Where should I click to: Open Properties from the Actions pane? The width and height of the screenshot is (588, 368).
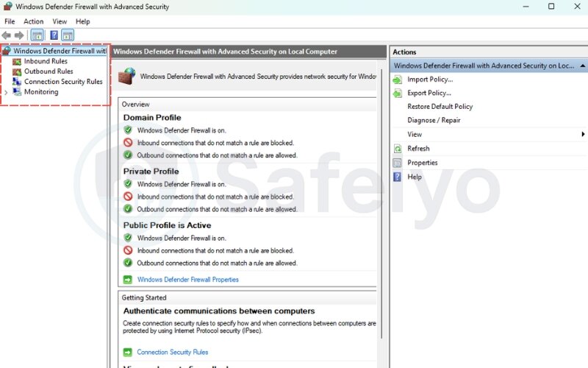(x=422, y=163)
